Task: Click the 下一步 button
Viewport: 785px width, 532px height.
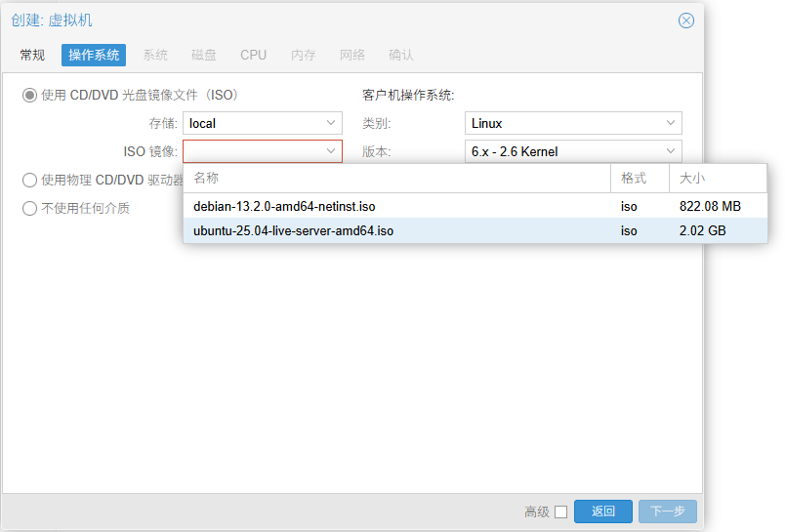Action: coord(668,512)
